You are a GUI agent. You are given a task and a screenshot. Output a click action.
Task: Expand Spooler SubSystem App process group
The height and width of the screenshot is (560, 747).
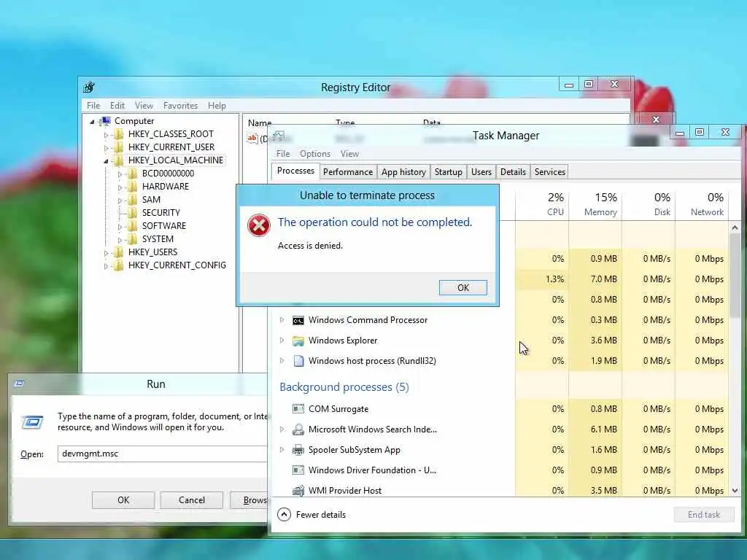click(x=282, y=449)
